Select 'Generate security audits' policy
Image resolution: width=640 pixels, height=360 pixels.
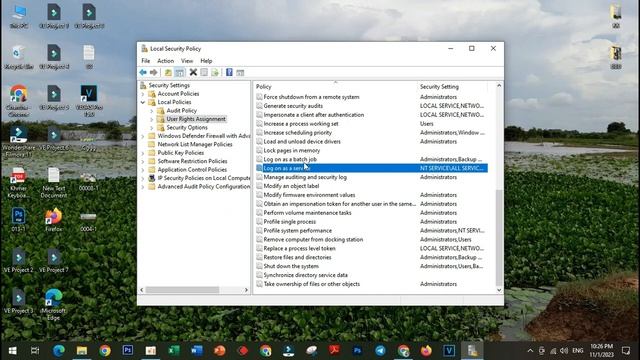pyautogui.click(x=371, y=106)
